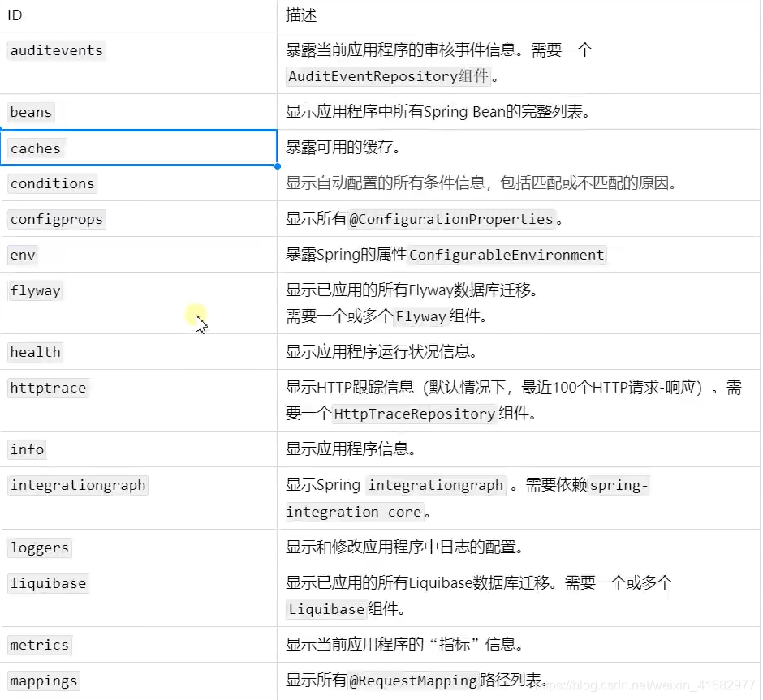Click the 暴露可用的缓存 description

[x=343, y=148]
